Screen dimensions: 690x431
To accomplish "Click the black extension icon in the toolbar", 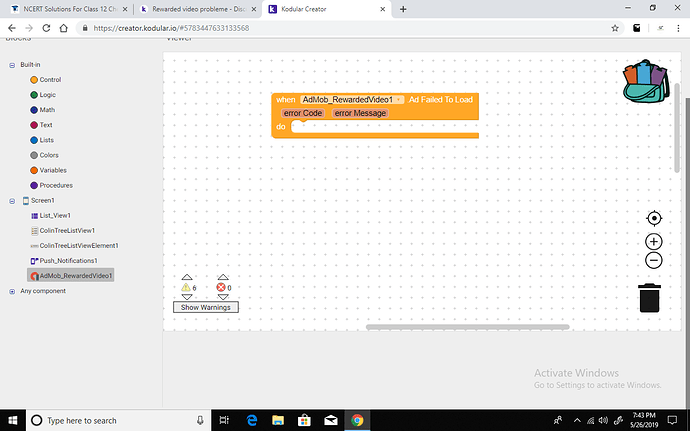I will pos(637,28).
